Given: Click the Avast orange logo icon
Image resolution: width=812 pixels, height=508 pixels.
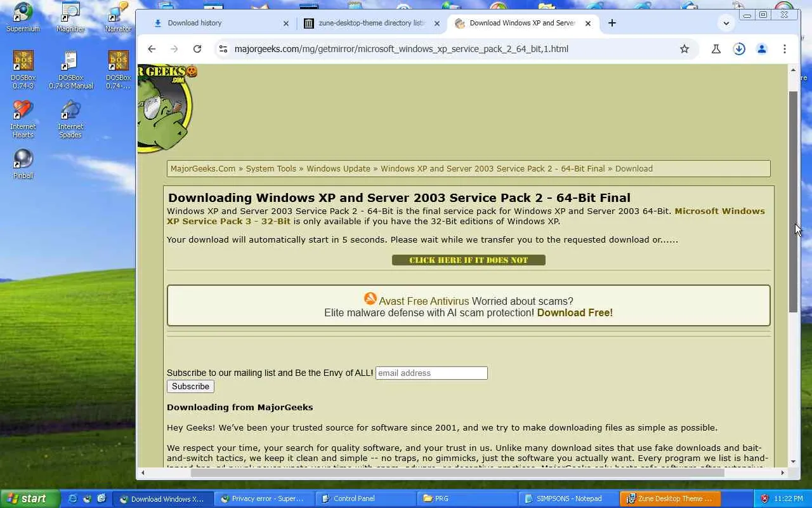Looking at the screenshot, I should (370, 298).
